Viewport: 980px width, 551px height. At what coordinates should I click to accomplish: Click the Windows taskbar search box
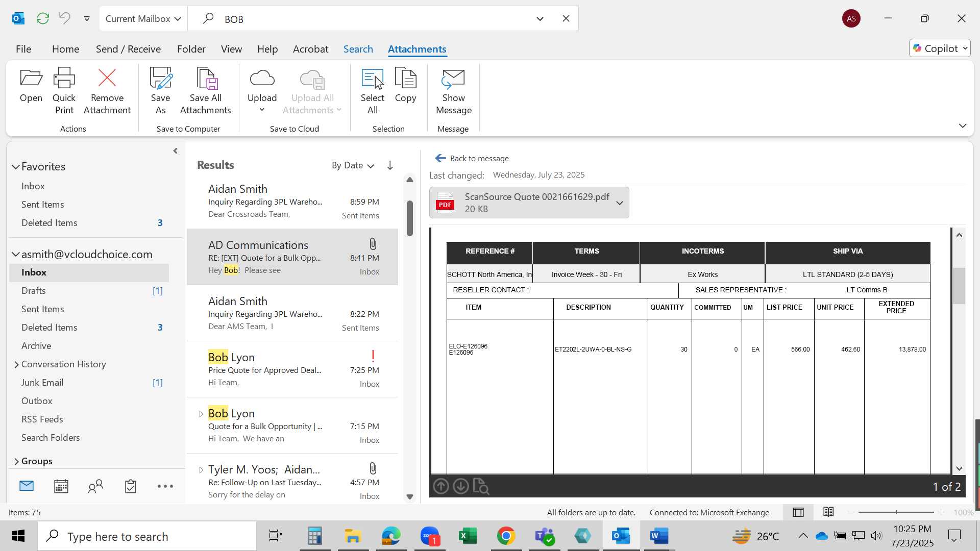tap(147, 536)
